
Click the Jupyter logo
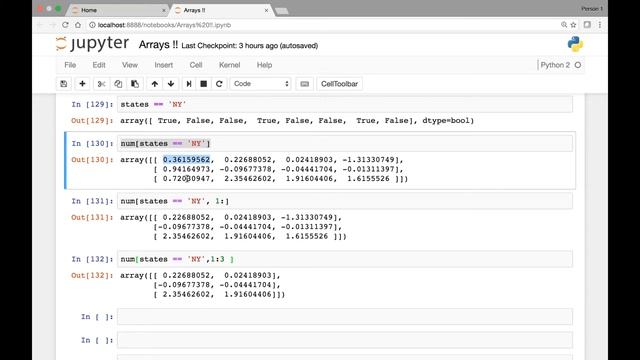(x=92, y=44)
